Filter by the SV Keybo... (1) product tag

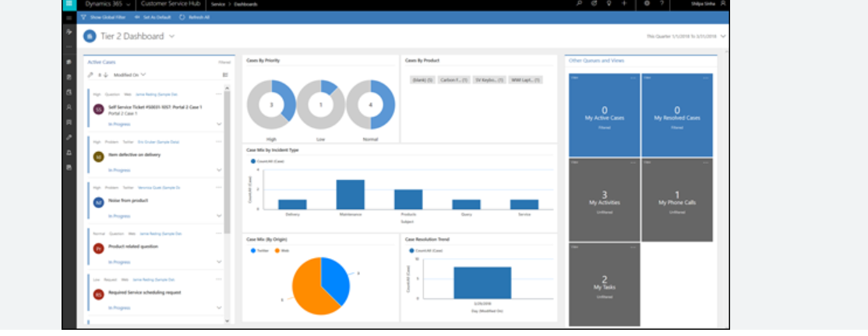(489, 80)
